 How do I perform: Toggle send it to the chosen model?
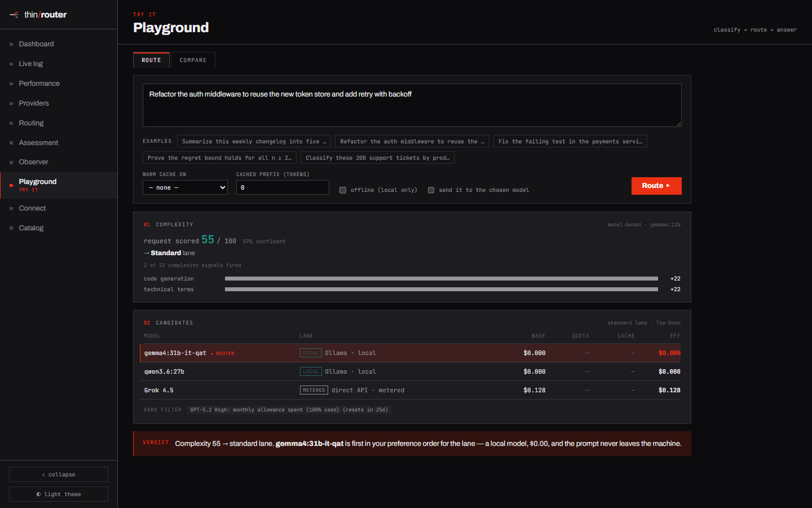coord(431,190)
